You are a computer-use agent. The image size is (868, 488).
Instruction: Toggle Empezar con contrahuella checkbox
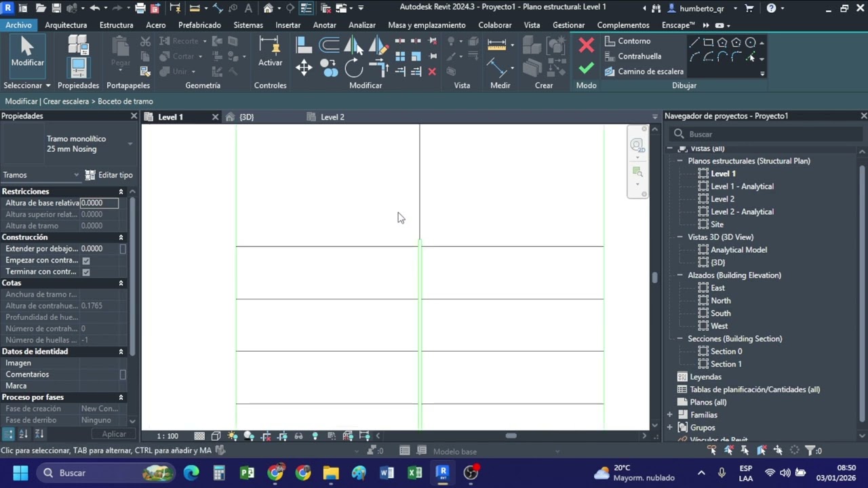(86, 260)
